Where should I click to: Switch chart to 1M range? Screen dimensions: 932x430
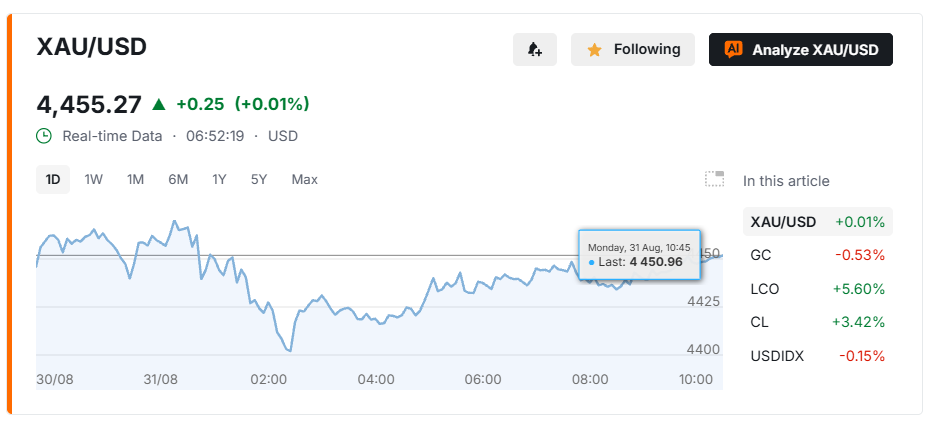click(x=136, y=180)
